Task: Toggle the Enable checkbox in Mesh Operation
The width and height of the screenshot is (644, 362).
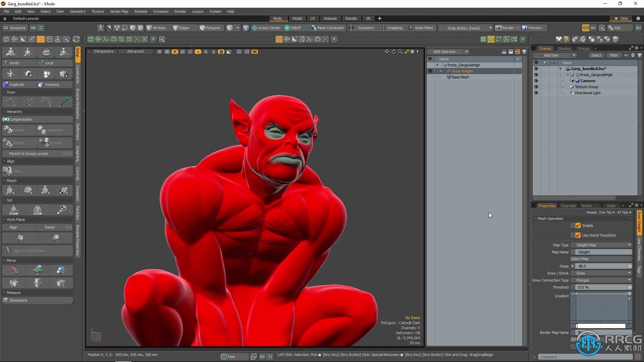Action: 578,225
